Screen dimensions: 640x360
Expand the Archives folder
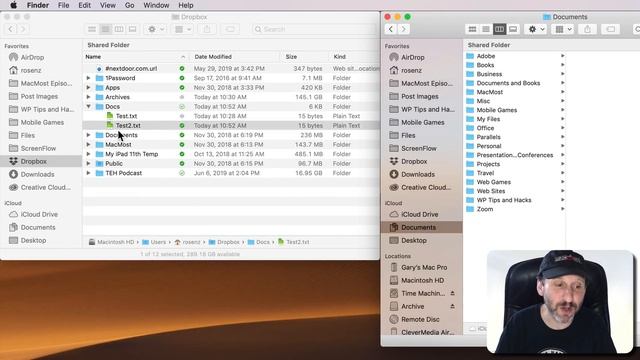[88, 97]
